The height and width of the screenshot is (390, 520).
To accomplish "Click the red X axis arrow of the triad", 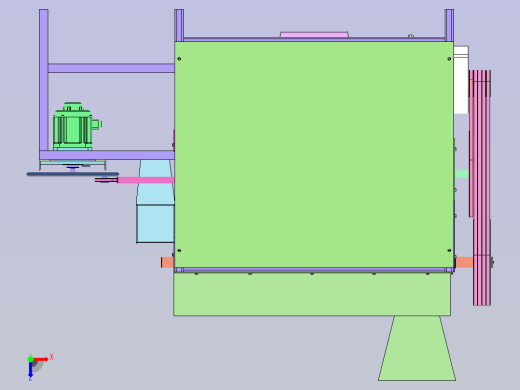I will [41, 359].
